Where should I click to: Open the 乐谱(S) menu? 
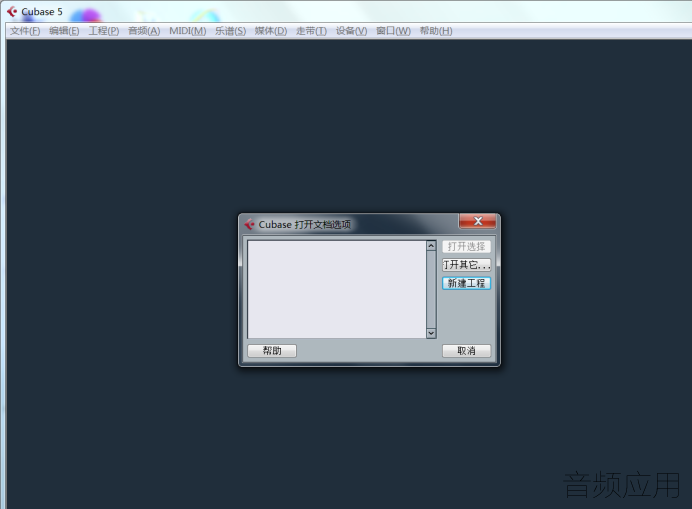(230, 31)
